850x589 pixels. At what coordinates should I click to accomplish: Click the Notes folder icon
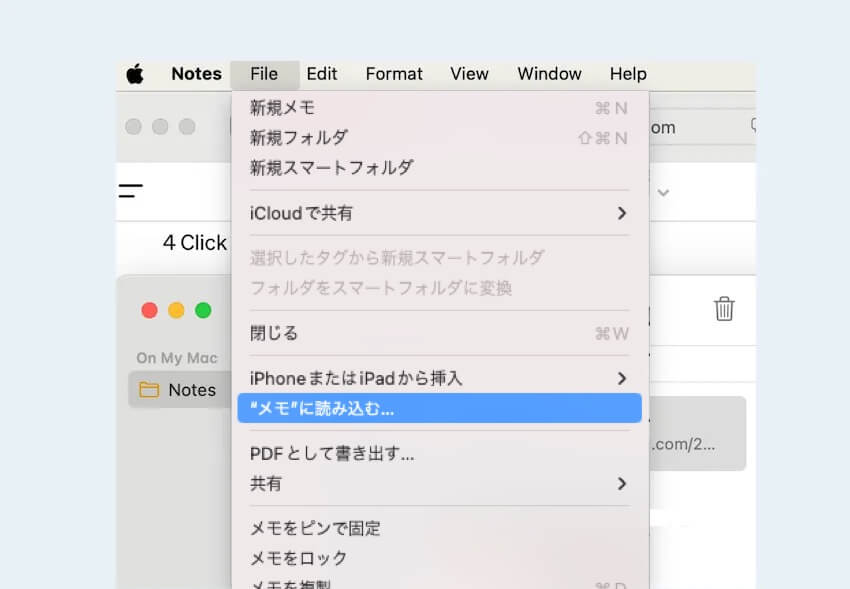pos(149,390)
